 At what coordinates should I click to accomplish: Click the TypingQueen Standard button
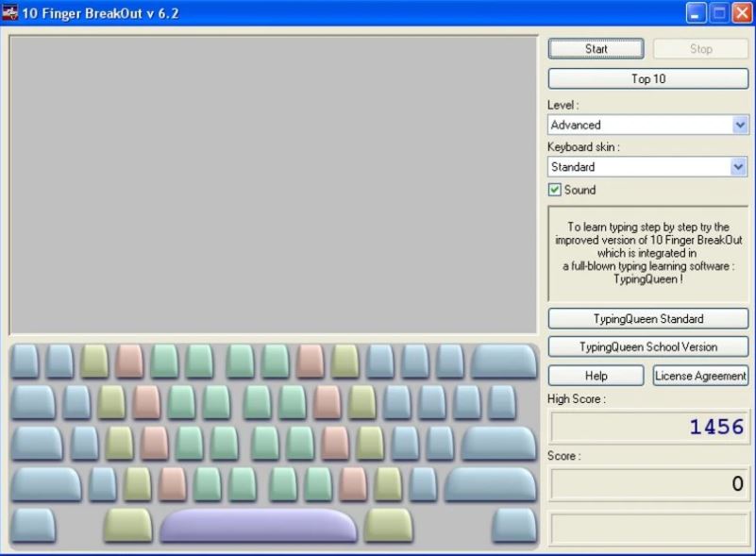(x=648, y=319)
